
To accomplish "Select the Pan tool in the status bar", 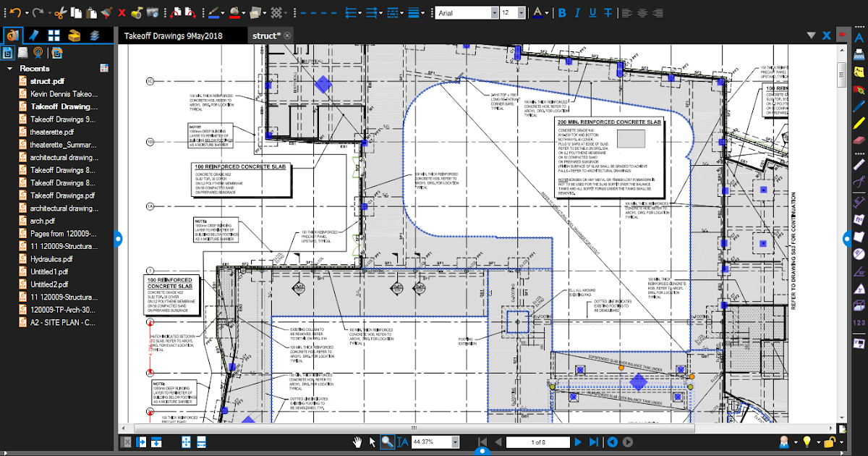I will [x=357, y=442].
